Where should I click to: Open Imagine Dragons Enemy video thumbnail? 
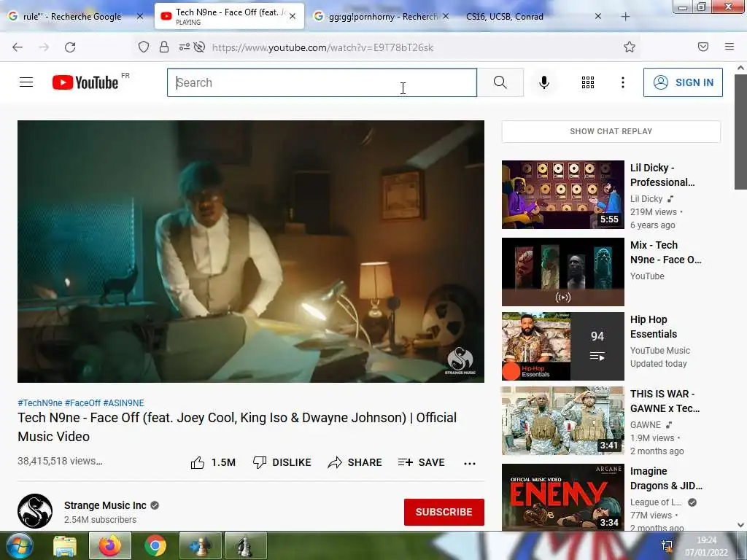click(562, 497)
